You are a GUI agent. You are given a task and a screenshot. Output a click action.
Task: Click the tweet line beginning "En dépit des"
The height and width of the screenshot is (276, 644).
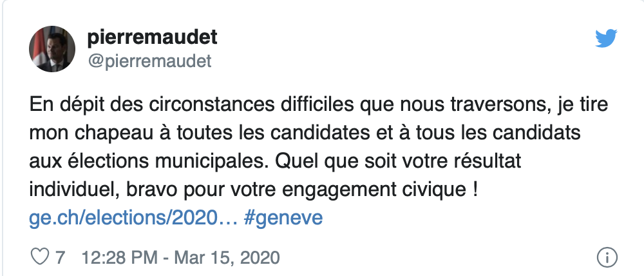(x=318, y=104)
